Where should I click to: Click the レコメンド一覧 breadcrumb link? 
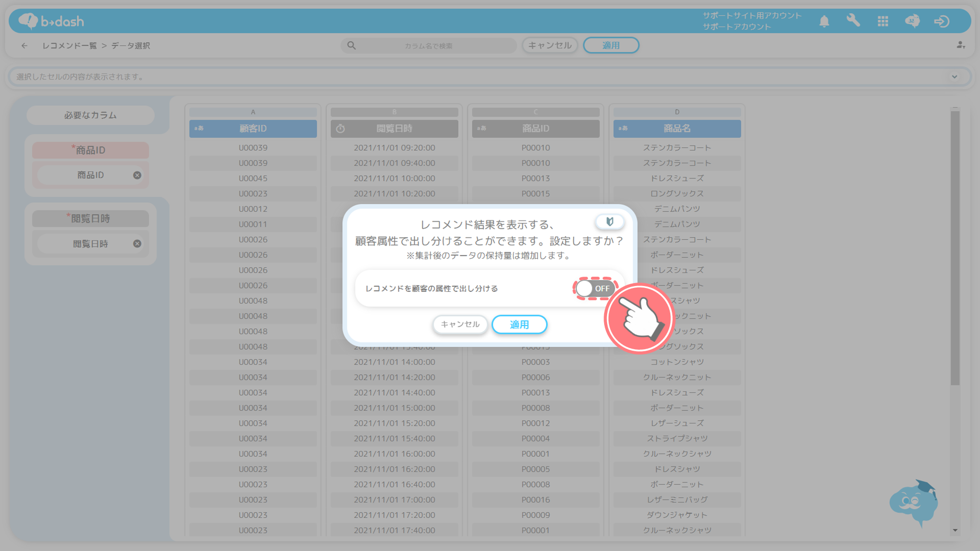click(70, 46)
